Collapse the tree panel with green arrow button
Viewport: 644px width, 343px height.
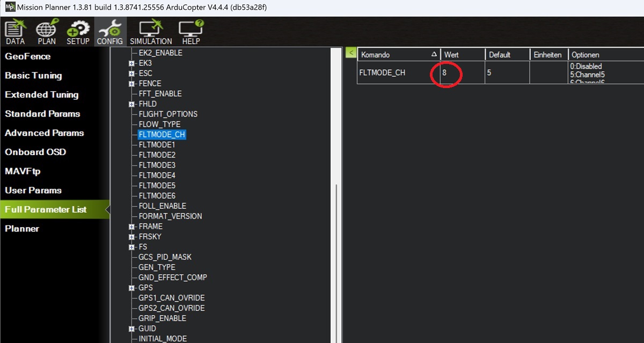pyautogui.click(x=350, y=53)
